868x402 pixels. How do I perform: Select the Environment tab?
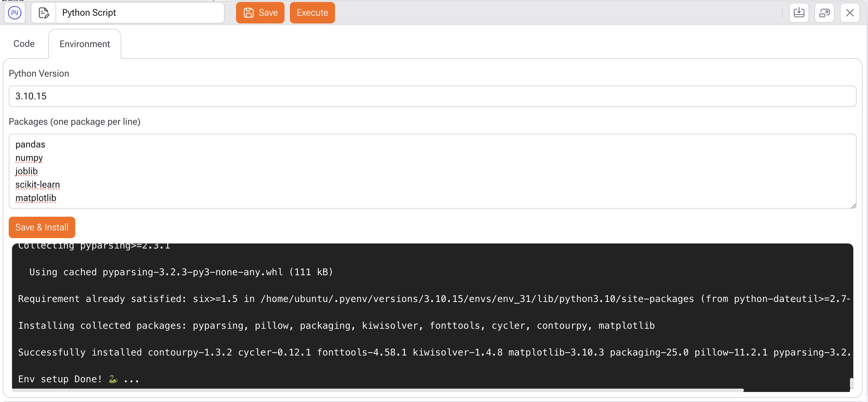click(x=85, y=44)
